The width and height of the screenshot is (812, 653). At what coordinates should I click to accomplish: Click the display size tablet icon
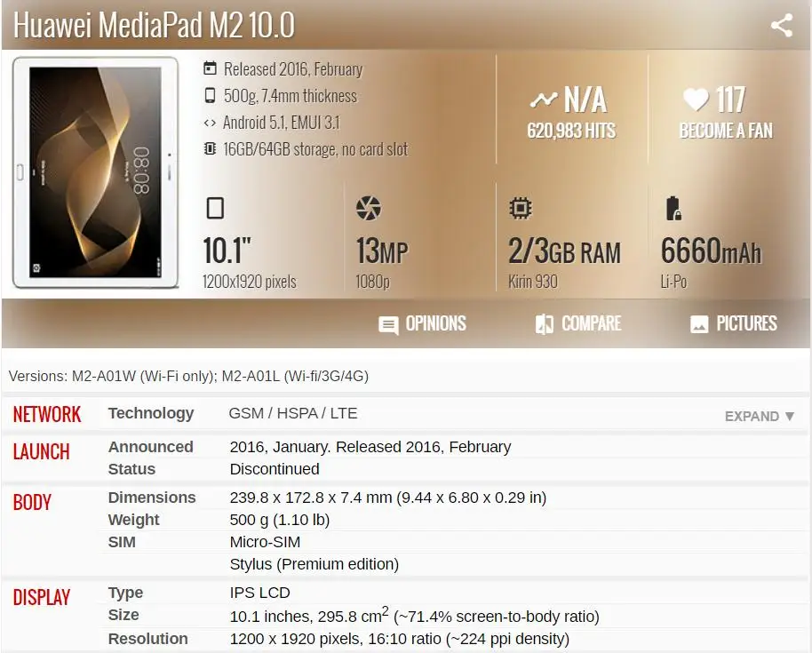(x=215, y=208)
